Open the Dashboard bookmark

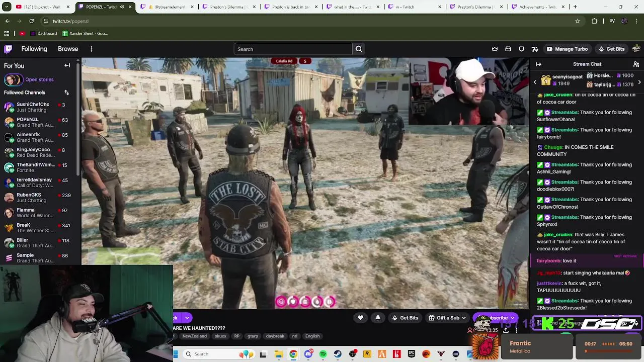pyautogui.click(x=44, y=33)
